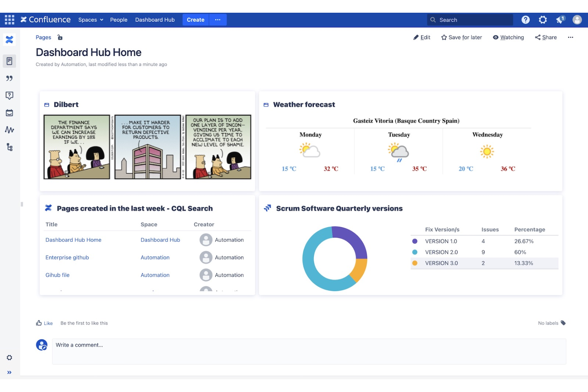Click the Confluence icon beside CQL Search title

48,208
